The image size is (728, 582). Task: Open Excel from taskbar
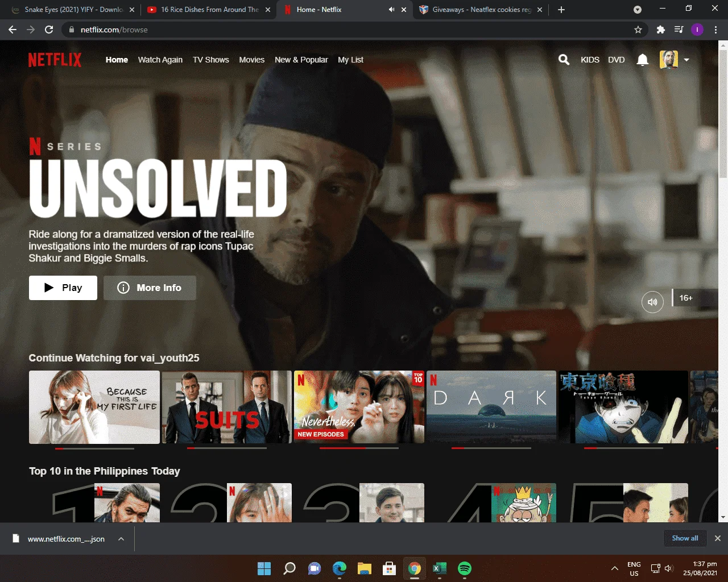pos(440,568)
